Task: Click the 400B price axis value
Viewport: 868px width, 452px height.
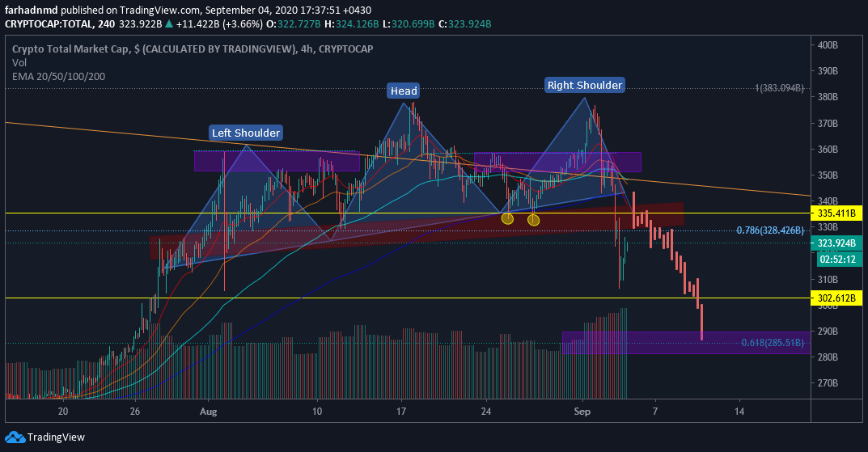Action: 828,44
